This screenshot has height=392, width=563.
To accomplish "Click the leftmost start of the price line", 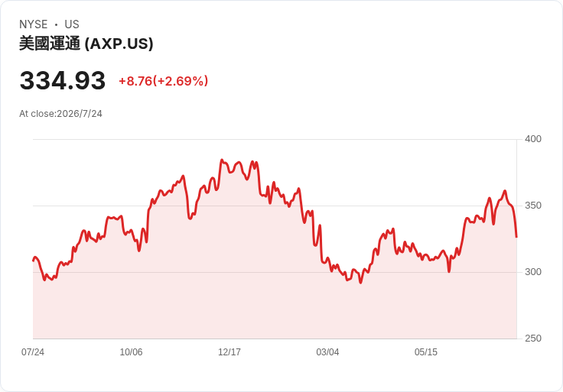I will point(34,261).
